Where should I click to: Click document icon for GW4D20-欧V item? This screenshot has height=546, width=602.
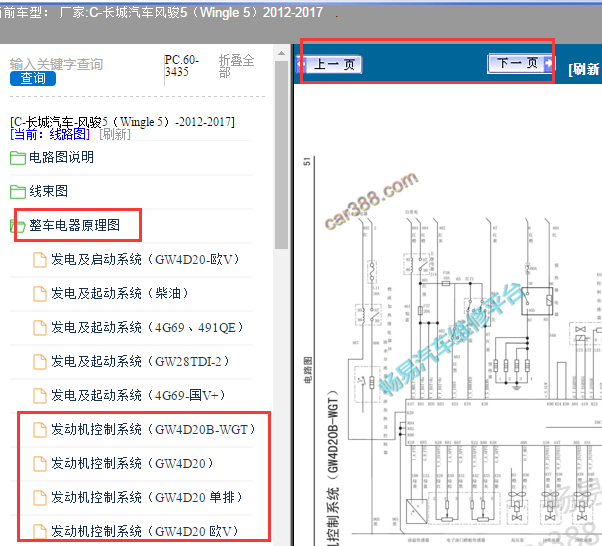pos(40,260)
